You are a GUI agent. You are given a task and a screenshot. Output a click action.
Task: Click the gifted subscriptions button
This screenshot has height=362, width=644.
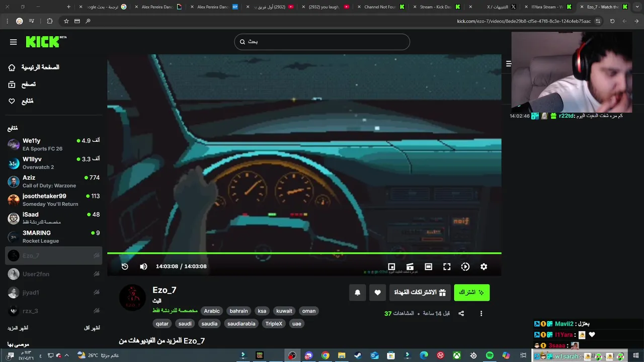coord(420,293)
